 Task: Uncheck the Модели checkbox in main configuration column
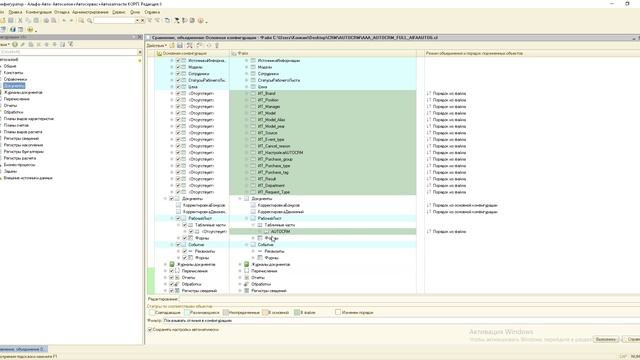(178, 67)
